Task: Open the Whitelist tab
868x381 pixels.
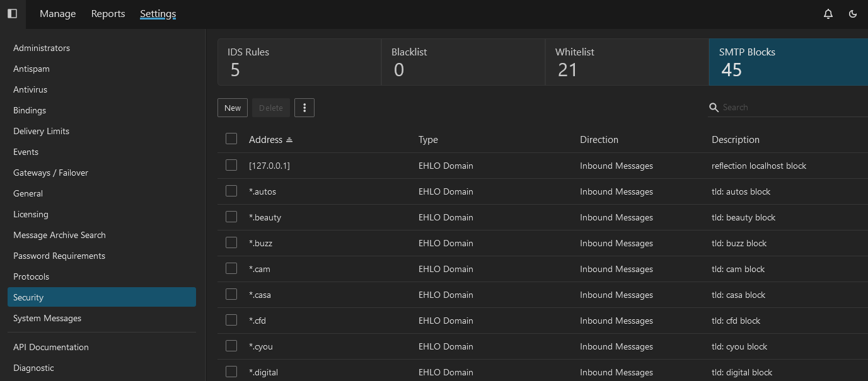Action: [x=627, y=62]
